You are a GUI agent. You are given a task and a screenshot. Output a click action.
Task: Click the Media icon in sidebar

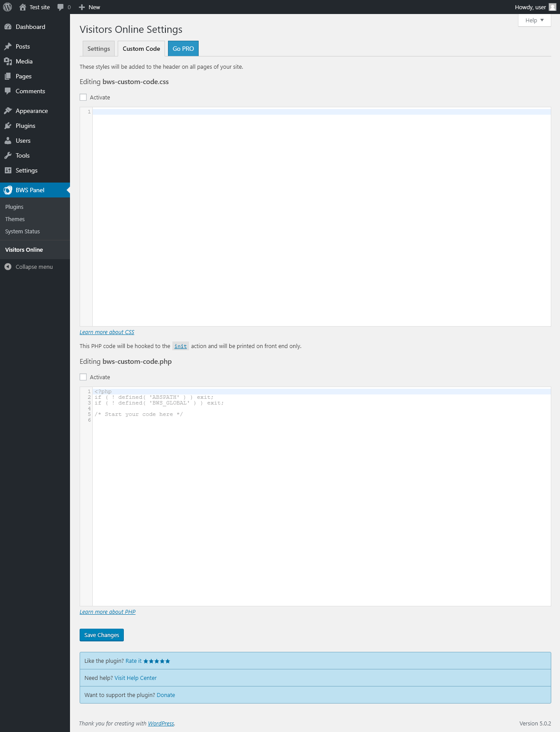click(x=8, y=61)
